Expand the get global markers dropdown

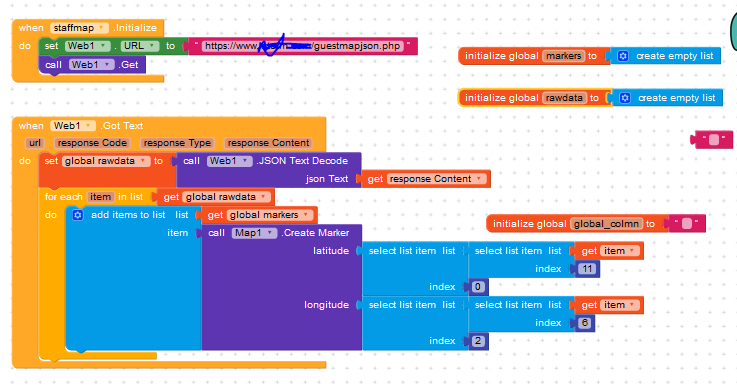point(270,215)
